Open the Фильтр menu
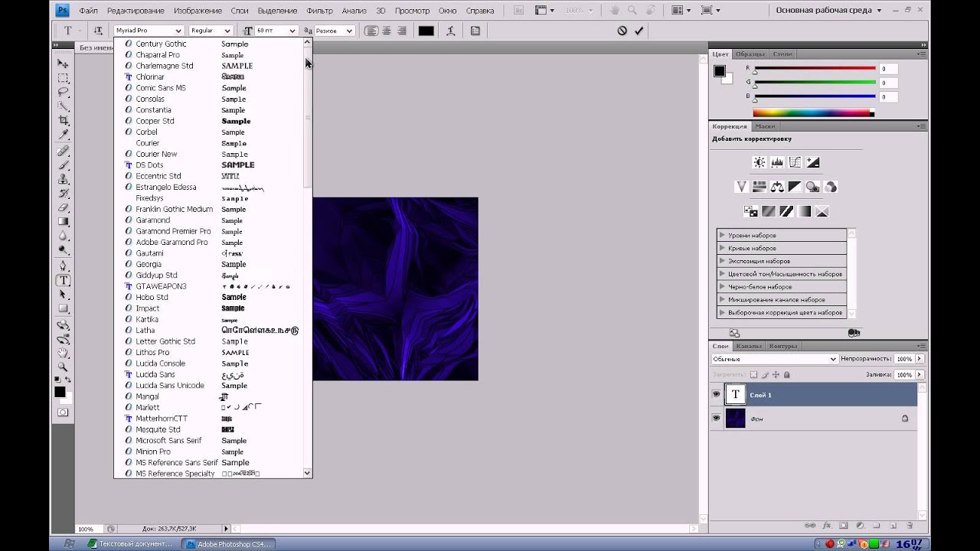 coord(319,11)
